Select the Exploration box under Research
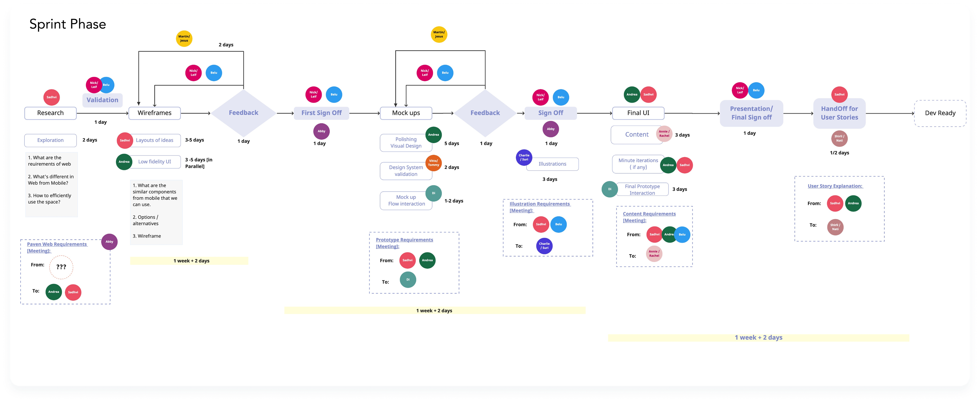Screen dimensions: 980x402 pyautogui.click(x=51, y=140)
